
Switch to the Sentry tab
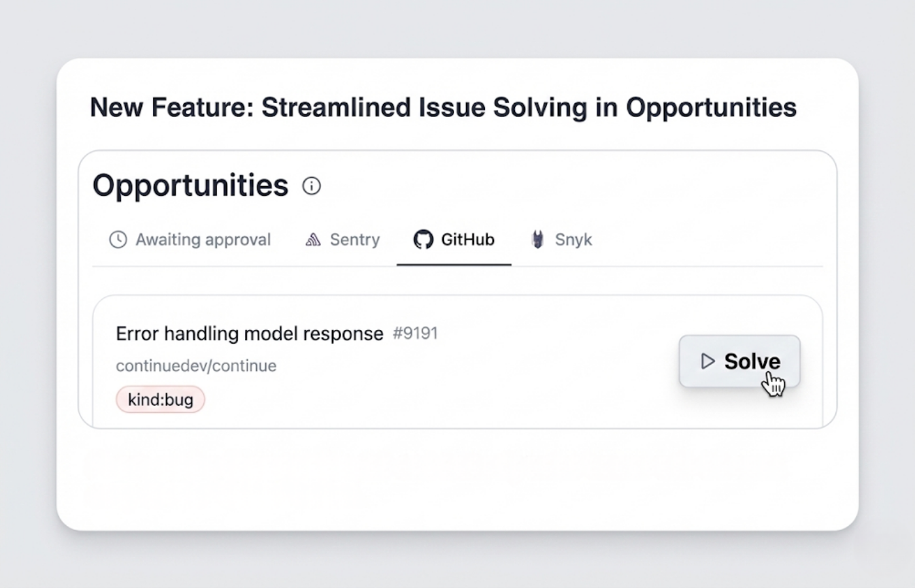[x=354, y=240]
